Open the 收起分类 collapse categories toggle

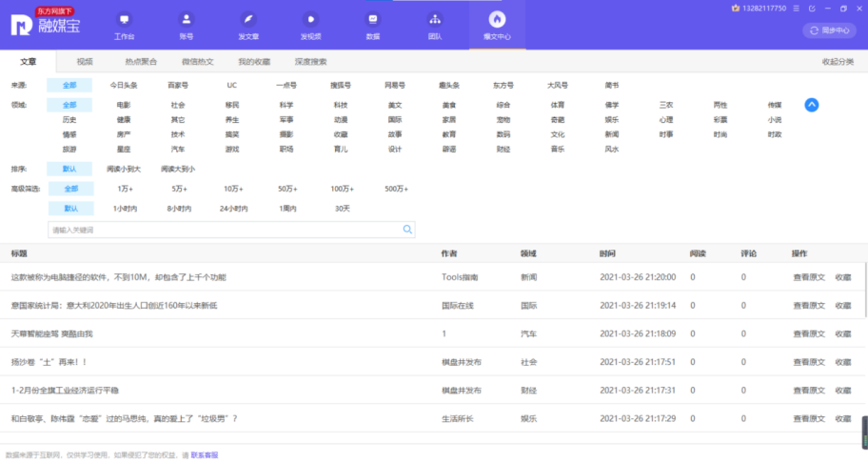(837, 62)
